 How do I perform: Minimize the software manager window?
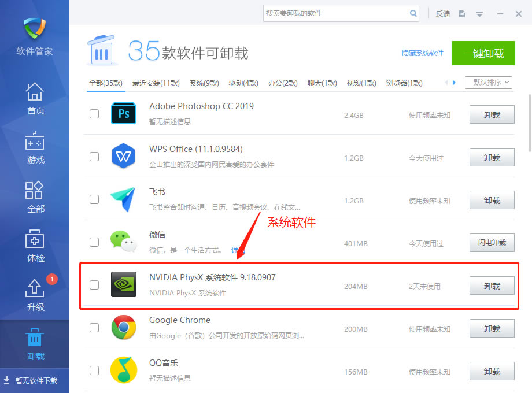coord(500,14)
